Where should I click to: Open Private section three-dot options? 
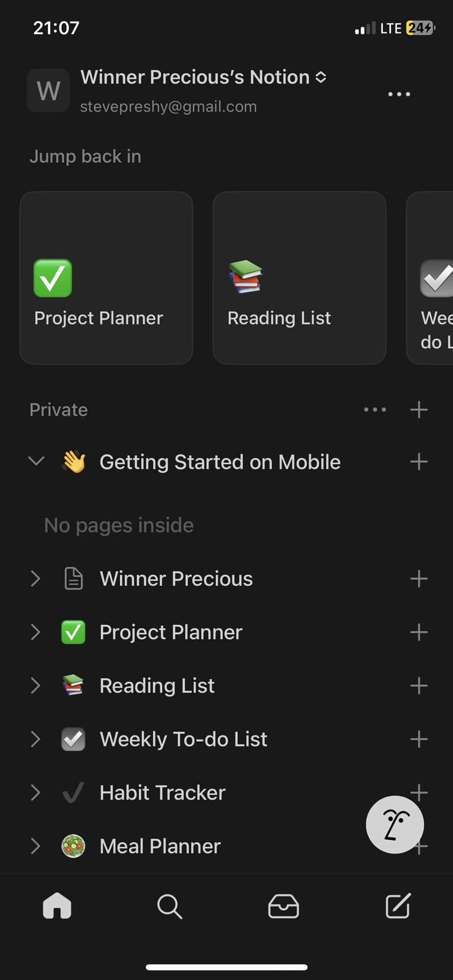[375, 410]
